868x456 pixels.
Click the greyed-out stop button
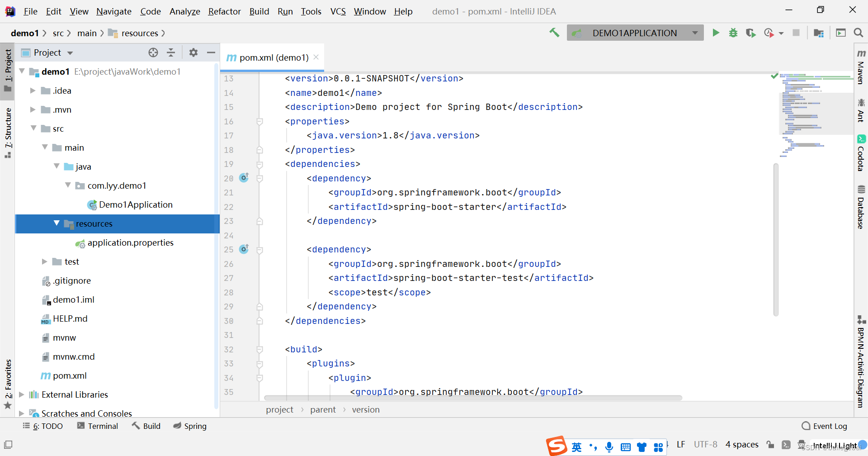pyautogui.click(x=796, y=33)
